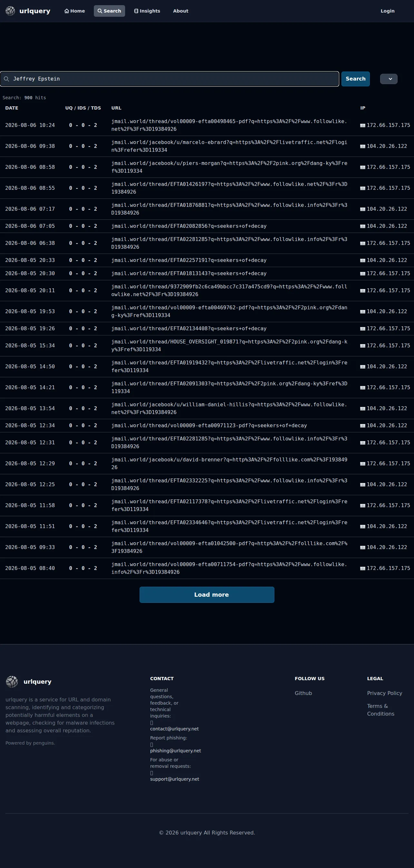Image resolution: width=414 pixels, height=868 pixels.
Task: Click the blue Search button
Action: tap(355, 79)
